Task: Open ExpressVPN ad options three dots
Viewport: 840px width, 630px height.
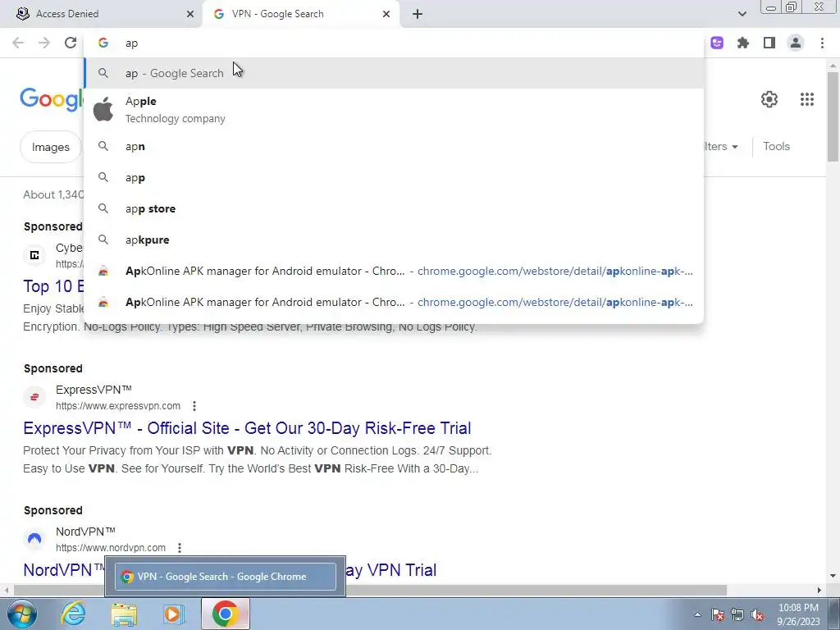Action: [x=194, y=406]
